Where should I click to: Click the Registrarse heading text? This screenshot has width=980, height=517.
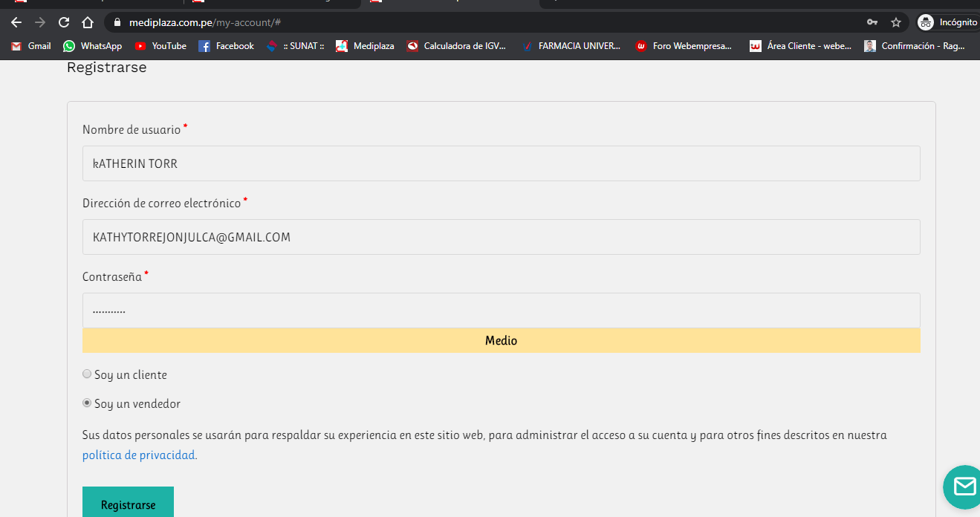coord(107,68)
